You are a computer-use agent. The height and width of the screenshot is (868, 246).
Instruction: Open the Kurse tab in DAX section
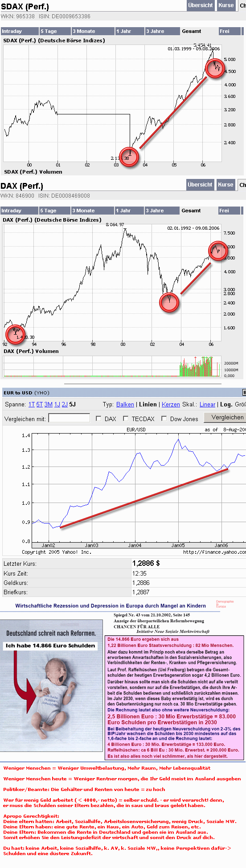(225, 185)
